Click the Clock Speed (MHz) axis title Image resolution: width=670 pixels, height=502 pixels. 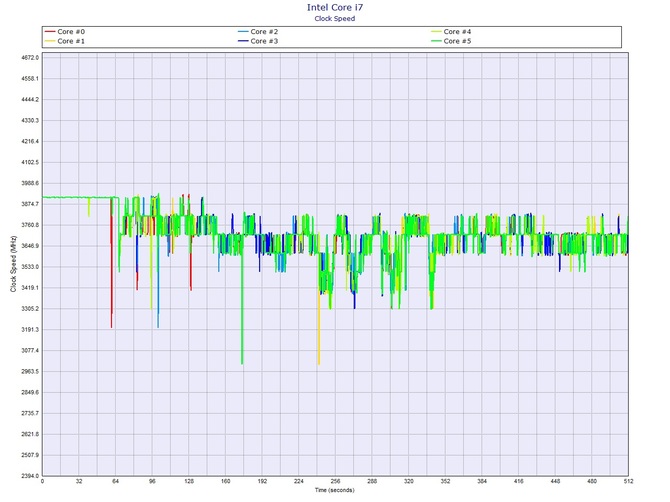pyautogui.click(x=13, y=264)
